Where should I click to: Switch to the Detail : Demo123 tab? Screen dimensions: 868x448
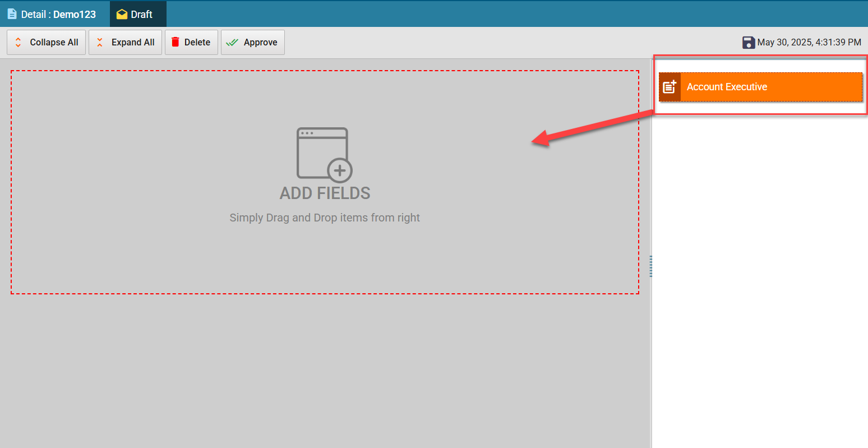[58, 14]
